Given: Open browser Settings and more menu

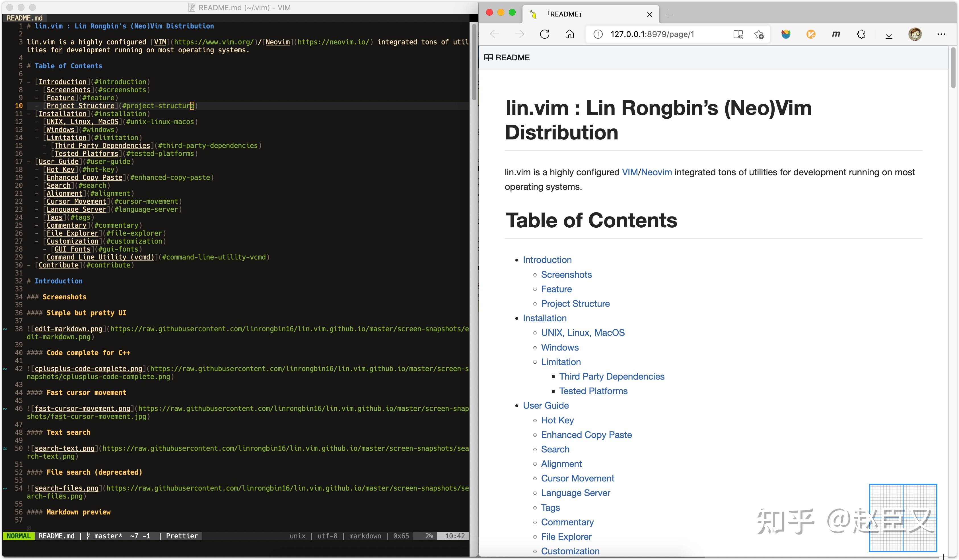Looking at the screenshot, I should [x=941, y=34].
